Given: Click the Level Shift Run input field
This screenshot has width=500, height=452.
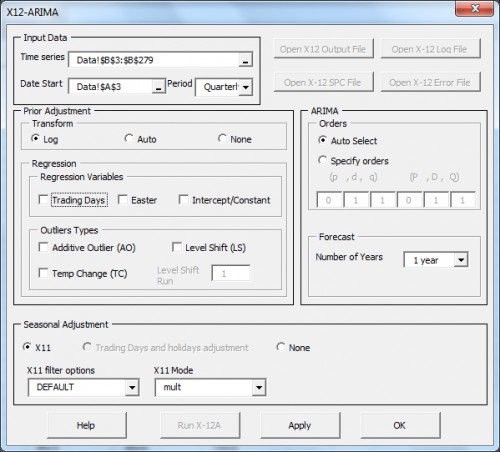Looking at the screenshot, I should 231,273.
